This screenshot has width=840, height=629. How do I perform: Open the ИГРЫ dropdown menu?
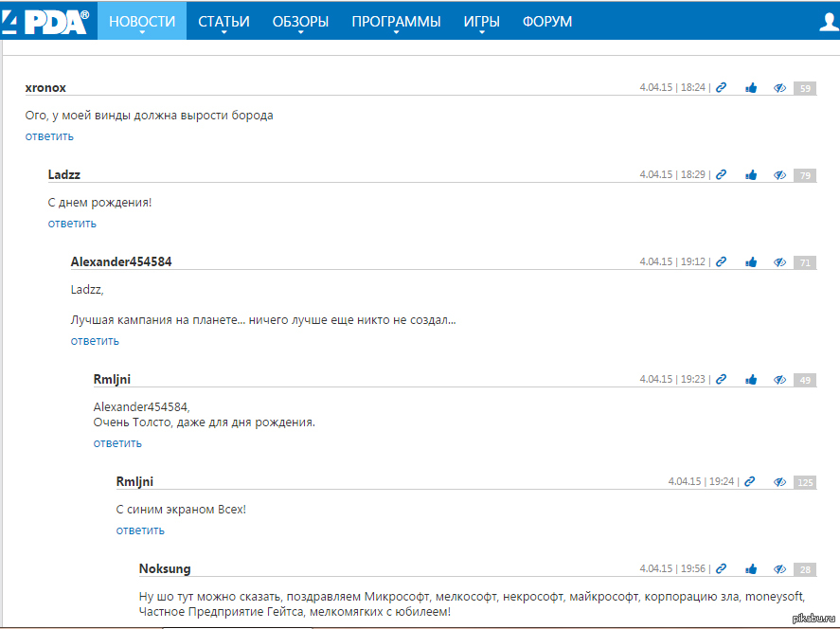pos(481,22)
